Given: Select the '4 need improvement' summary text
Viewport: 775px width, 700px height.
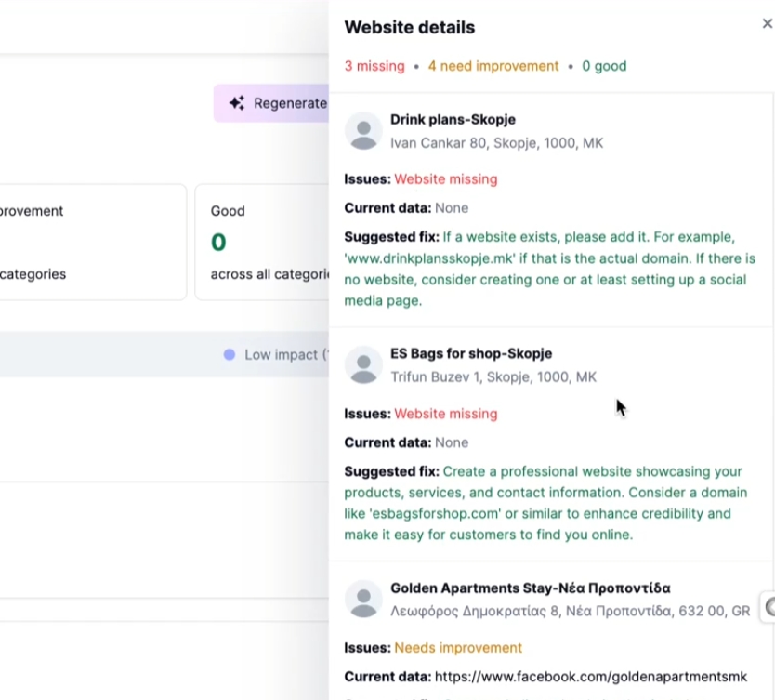Looking at the screenshot, I should (x=493, y=66).
